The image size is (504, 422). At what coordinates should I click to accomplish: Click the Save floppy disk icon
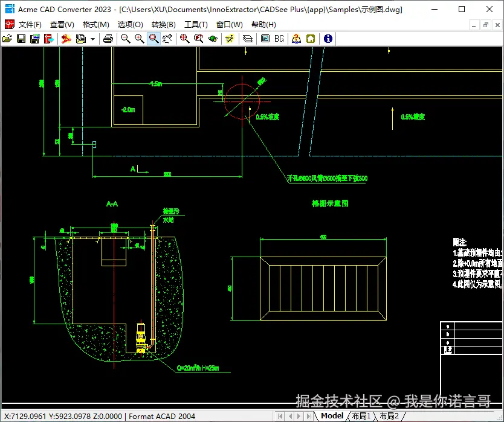pos(21,39)
